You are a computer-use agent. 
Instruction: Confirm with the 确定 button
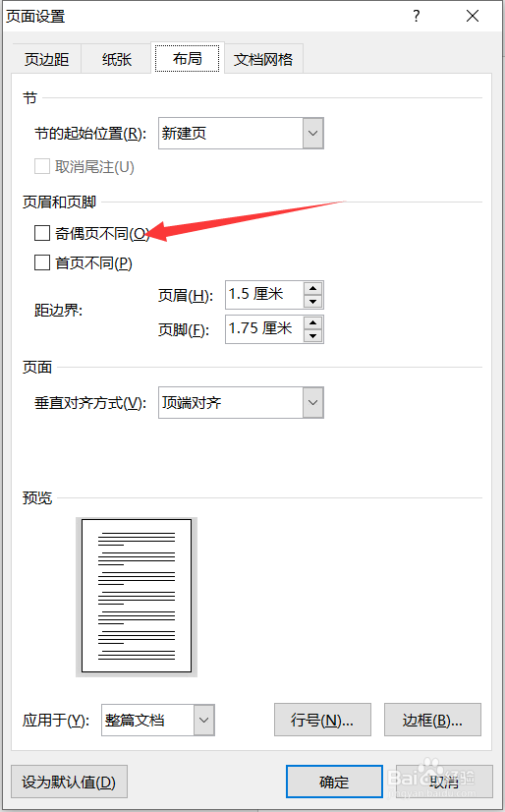coord(334,782)
